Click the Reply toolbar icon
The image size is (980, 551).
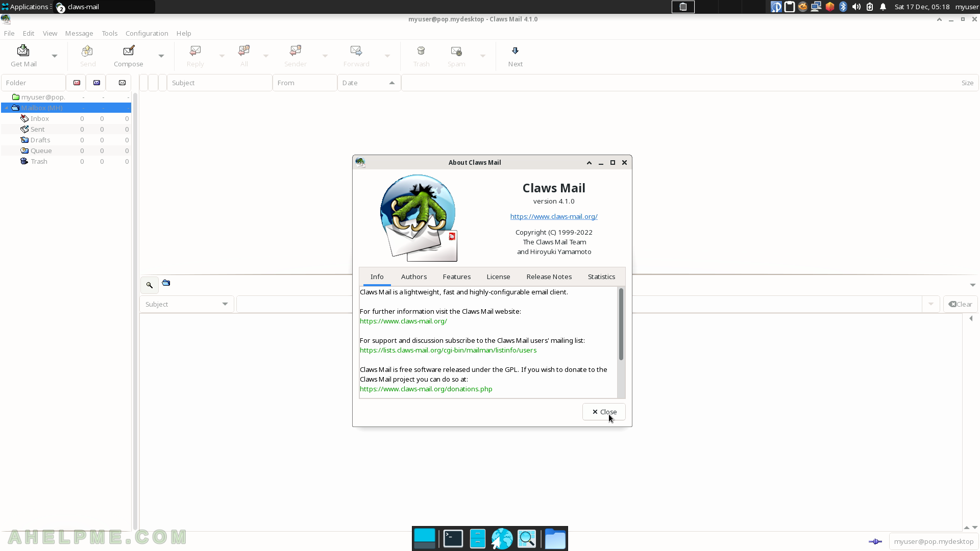coord(195,56)
